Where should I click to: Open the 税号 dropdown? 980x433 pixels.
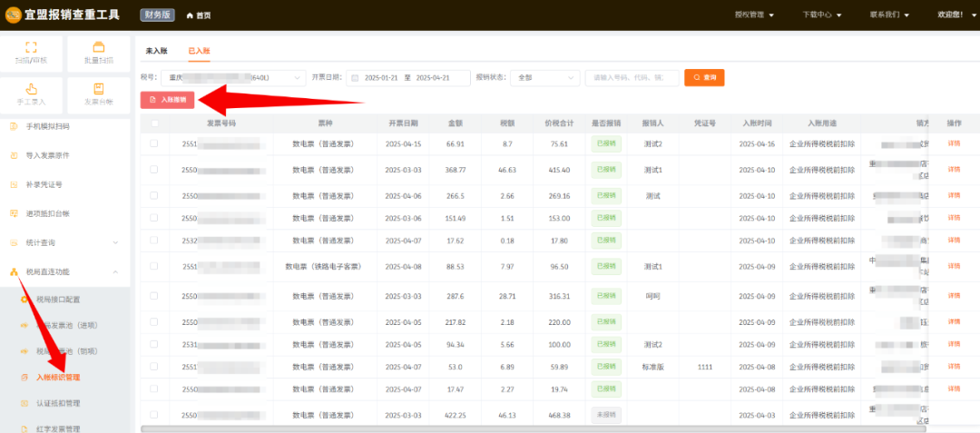(x=233, y=78)
